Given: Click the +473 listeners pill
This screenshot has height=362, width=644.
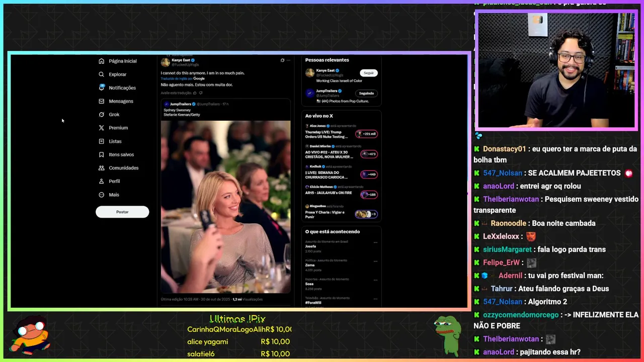Looking at the screenshot, I should pos(369,154).
